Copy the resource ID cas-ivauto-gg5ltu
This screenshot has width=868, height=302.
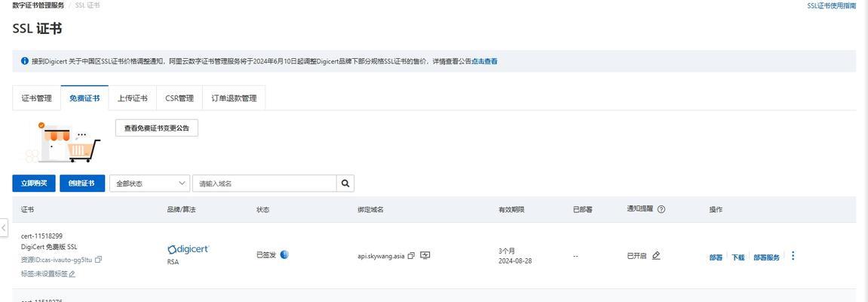99,259
